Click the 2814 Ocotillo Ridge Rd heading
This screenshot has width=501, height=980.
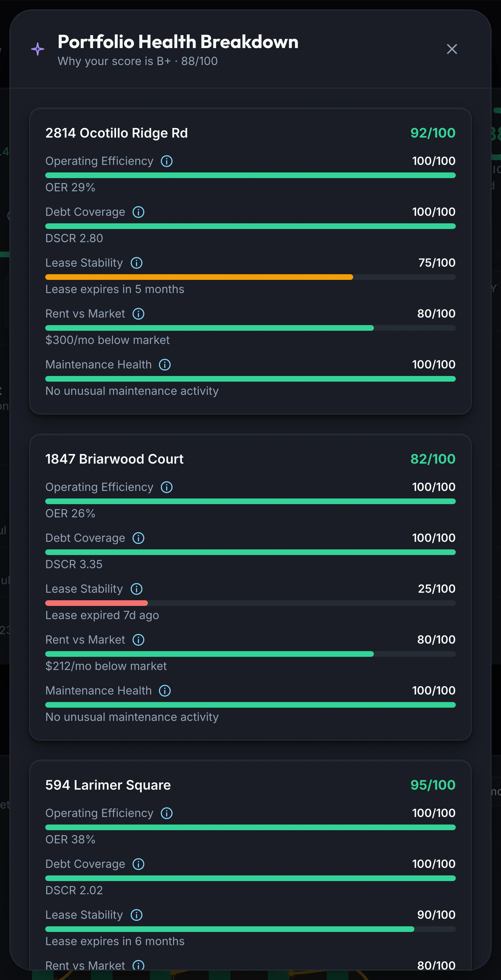coord(117,133)
